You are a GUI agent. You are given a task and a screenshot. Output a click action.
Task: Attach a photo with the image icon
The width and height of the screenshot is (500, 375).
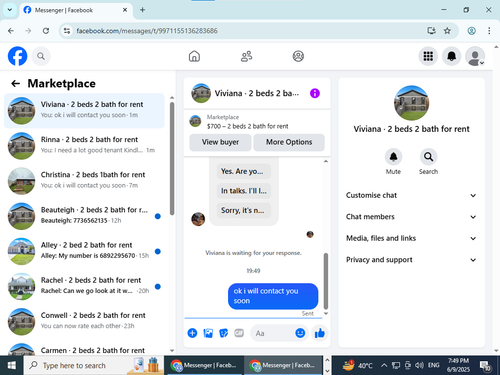(x=208, y=333)
